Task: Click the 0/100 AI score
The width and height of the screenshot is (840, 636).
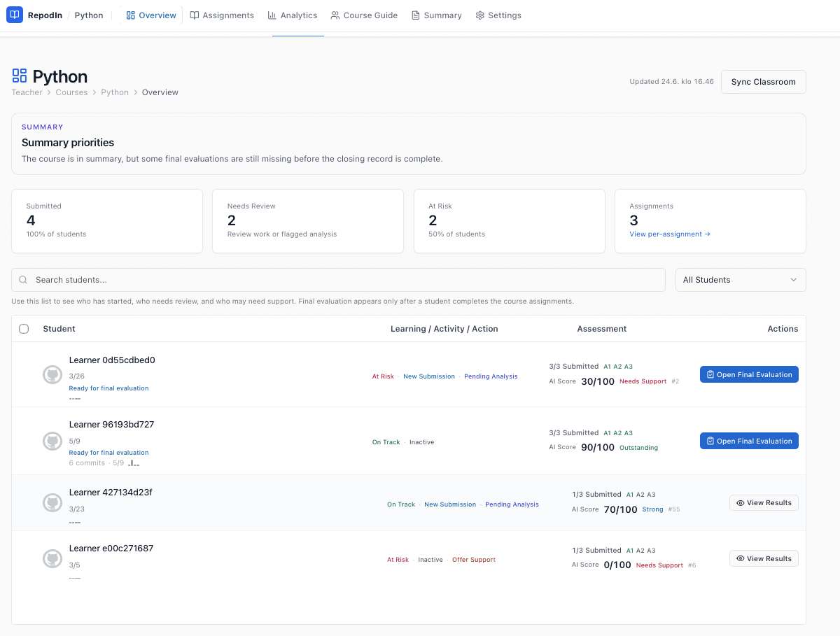Action: click(x=617, y=565)
